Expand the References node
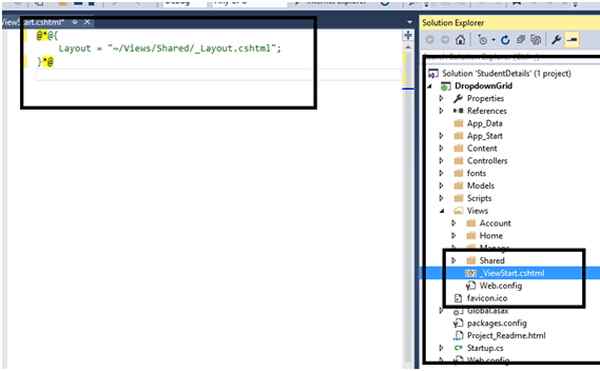This screenshot has height=371, width=600. pos(441,111)
